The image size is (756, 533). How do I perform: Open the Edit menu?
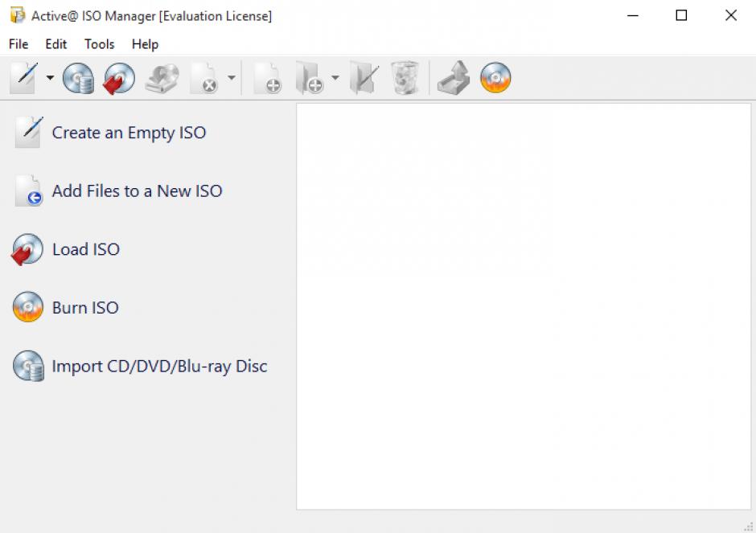click(56, 44)
